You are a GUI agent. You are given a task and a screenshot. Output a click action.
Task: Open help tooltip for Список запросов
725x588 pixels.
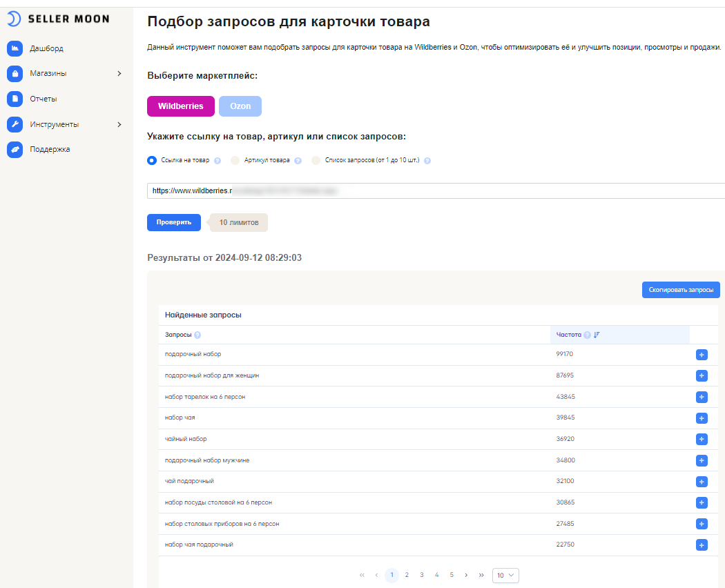point(427,161)
